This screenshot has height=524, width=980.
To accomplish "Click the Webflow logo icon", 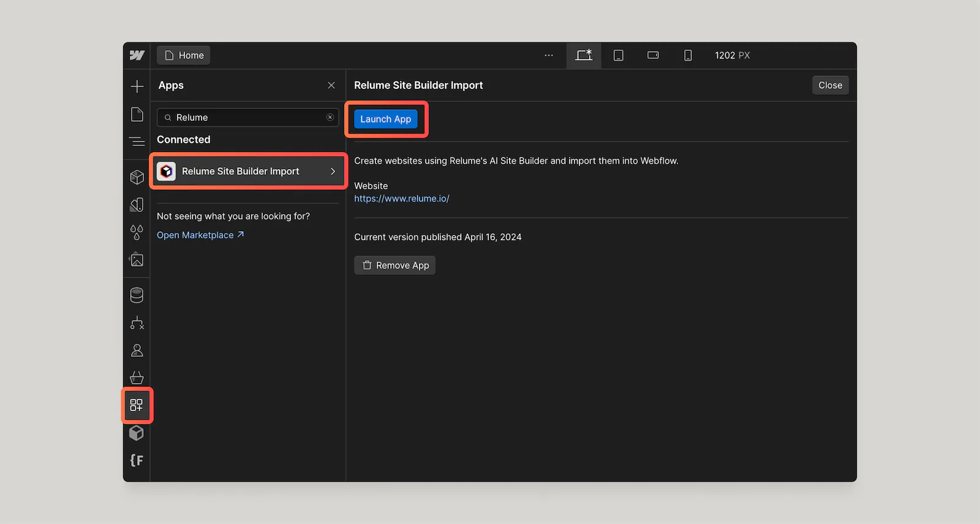I will coord(137,55).
